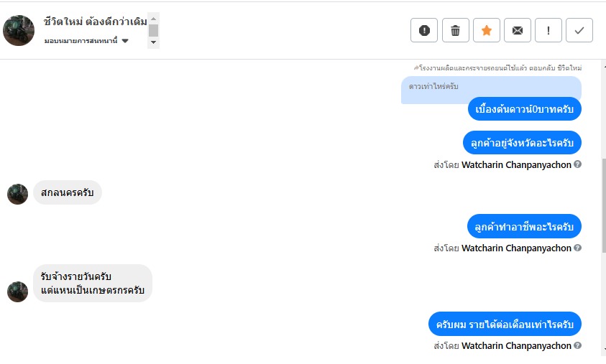Flag conversation with exclamation mark icon
The height and width of the screenshot is (364, 606).
pyautogui.click(x=548, y=30)
